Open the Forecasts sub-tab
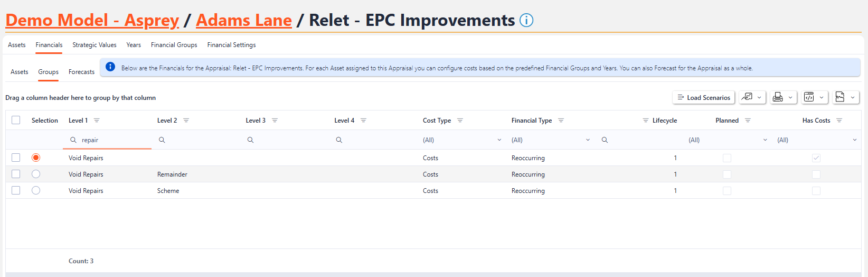Image resolution: width=868 pixels, height=277 pixels. click(81, 72)
